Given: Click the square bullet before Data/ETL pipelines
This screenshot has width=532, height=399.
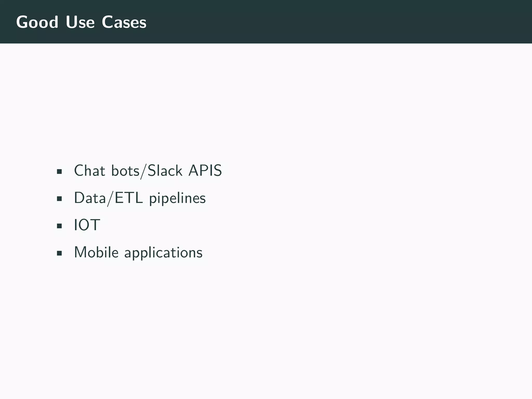Looking at the screenshot, I should [x=59, y=199].
